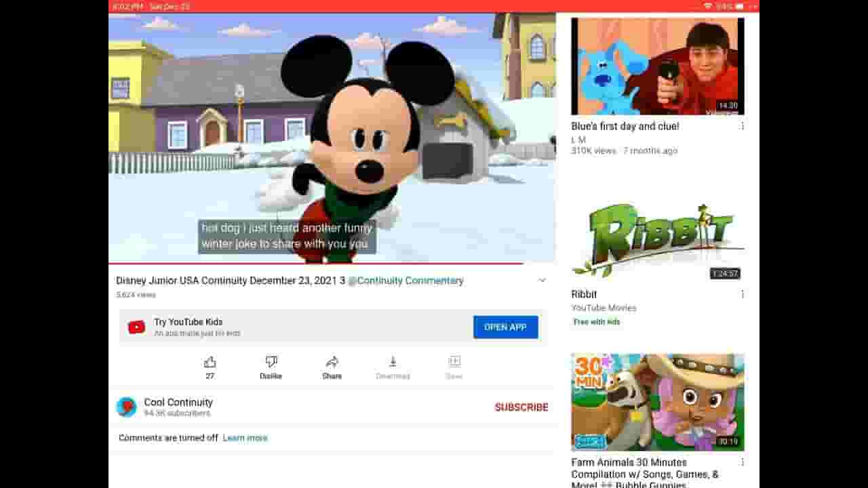Image resolution: width=868 pixels, height=488 pixels.
Task: Like the video with the thumbs-up icon
Action: [x=210, y=362]
